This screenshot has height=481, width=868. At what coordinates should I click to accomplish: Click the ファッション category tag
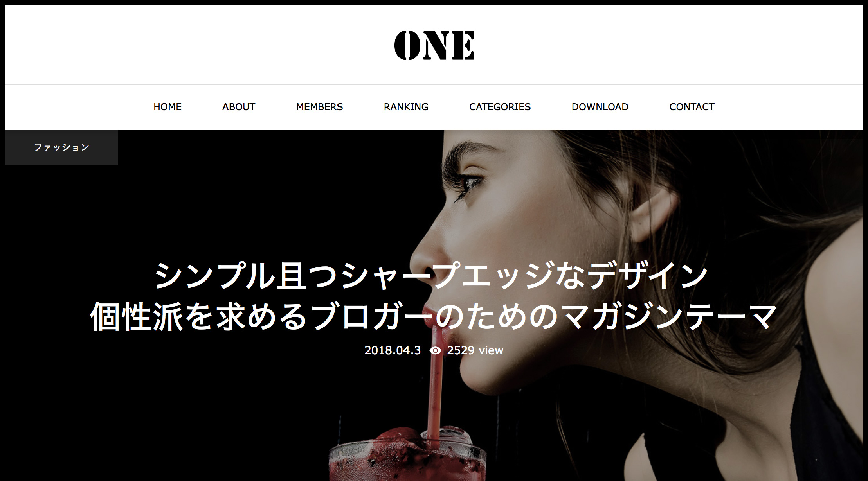point(61,147)
